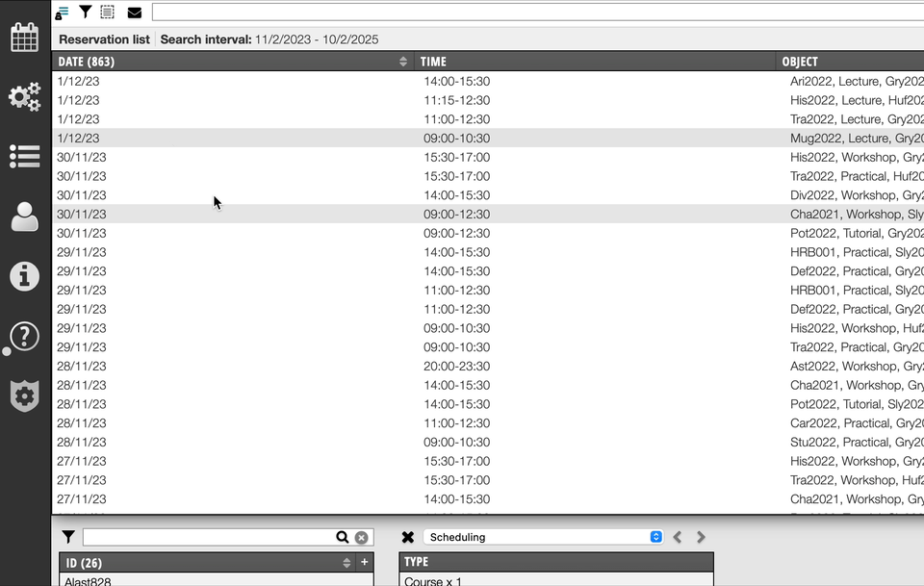The height and width of the screenshot is (586, 924).
Task: Click 28/11/23 date in the 20:00-23:30 row
Action: click(x=81, y=367)
